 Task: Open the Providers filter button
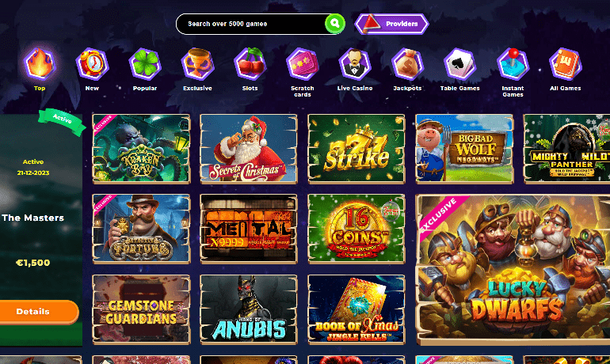pyautogui.click(x=392, y=24)
